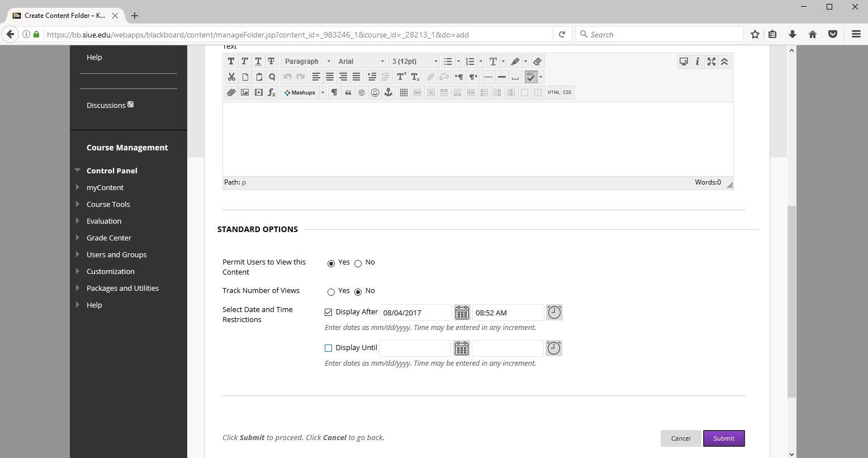The image size is (868, 458).
Task: Open the Display After calendar picker
Action: (x=462, y=313)
